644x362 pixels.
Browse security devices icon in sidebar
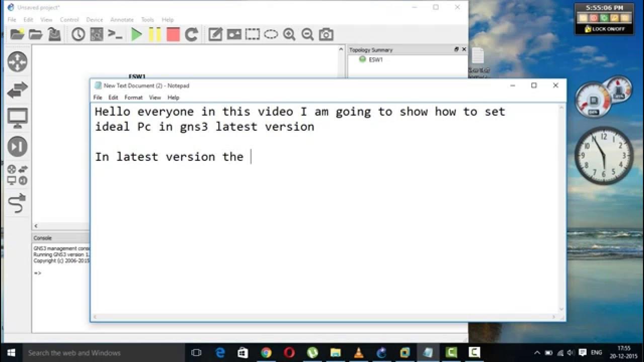pos(18,146)
